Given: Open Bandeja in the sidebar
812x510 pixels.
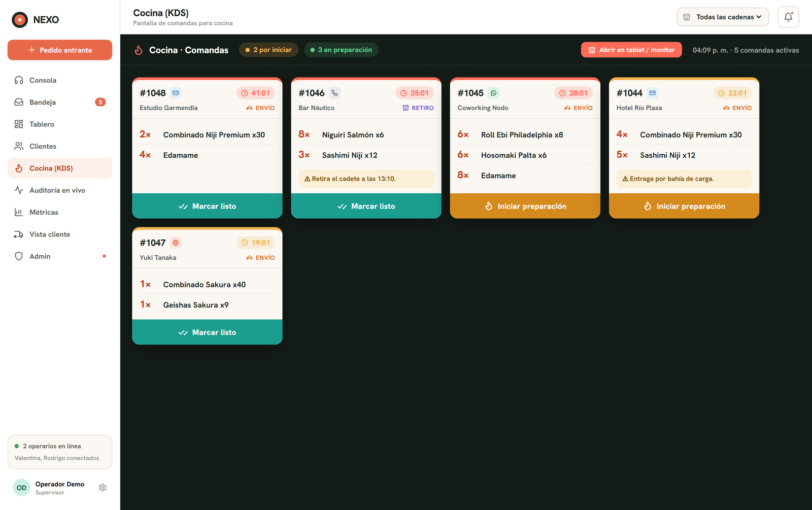Looking at the screenshot, I should (60, 102).
